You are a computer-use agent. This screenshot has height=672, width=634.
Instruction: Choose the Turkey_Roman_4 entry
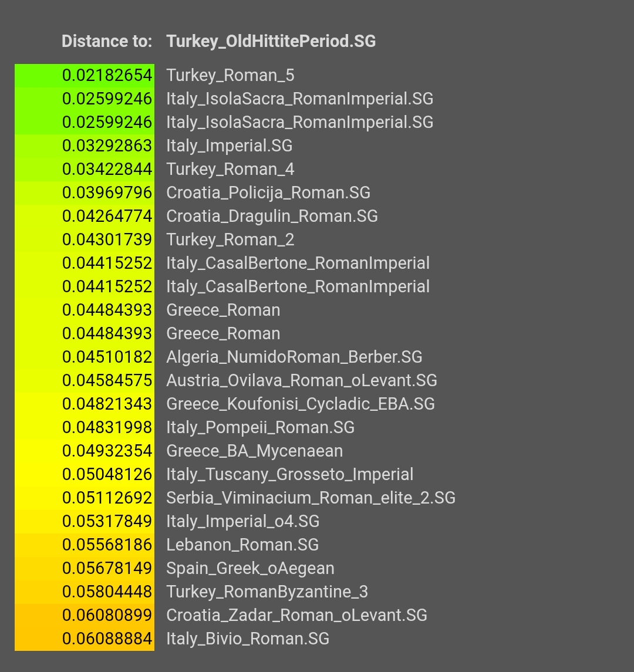click(x=230, y=169)
